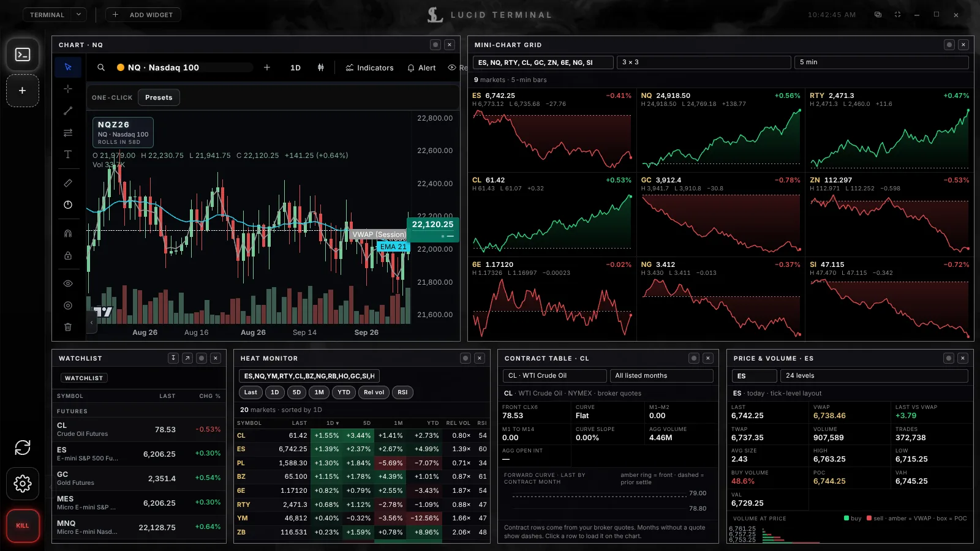Select the arrow cursor tool in chart toolbar

68,67
